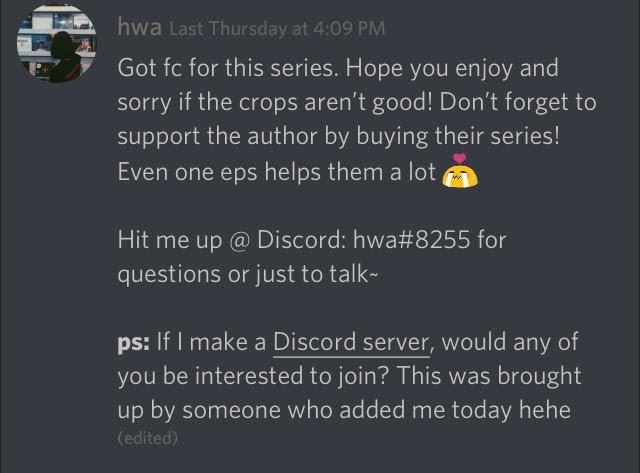The image size is (640, 473).
Task: Click the username hwa
Action: click(x=139, y=27)
